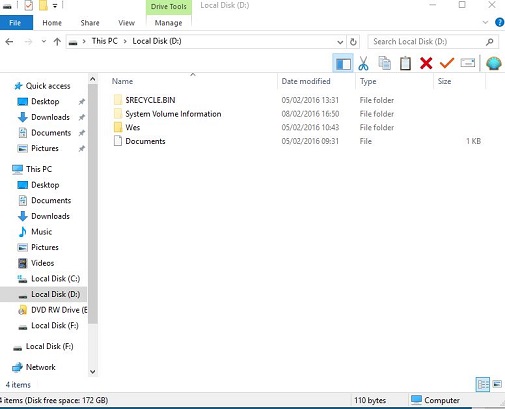505x409 pixels.
Task: Open the recent locations dropdown arrow
Action: click(44, 42)
